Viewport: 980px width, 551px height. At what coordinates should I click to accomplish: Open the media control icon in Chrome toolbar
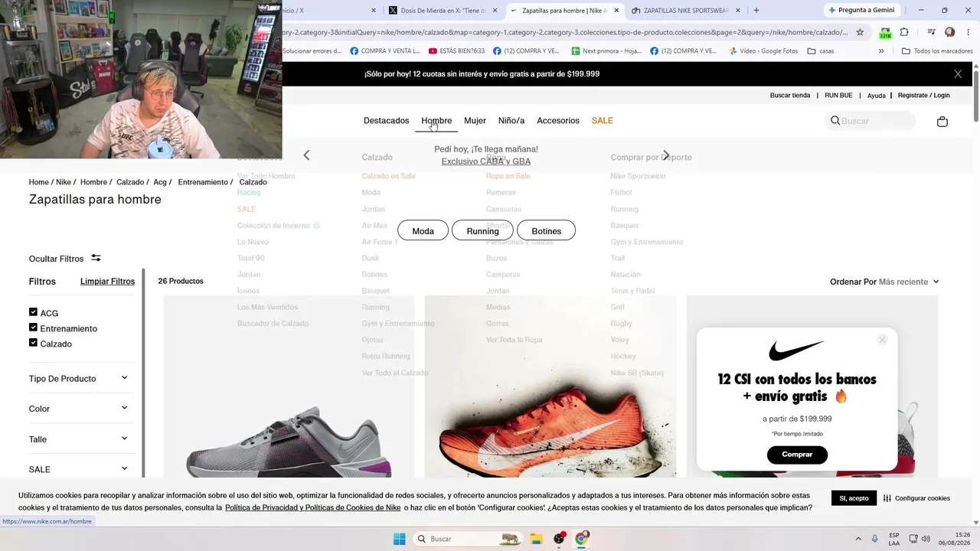(931, 32)
